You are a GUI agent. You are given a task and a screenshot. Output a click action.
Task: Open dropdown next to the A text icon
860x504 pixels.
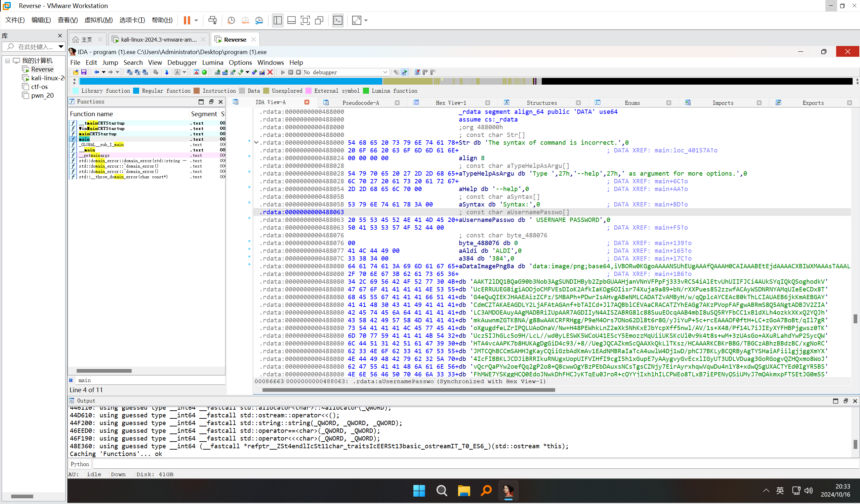184,72
